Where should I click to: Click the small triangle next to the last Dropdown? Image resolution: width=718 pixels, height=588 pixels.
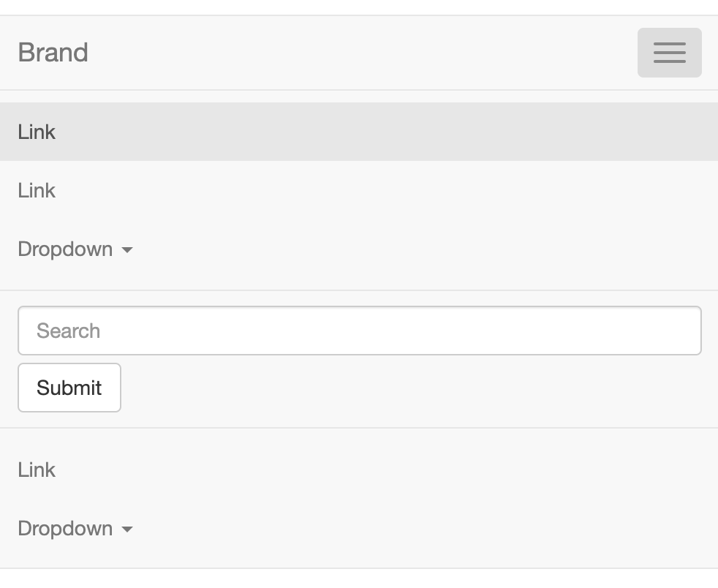click(127, 529)
